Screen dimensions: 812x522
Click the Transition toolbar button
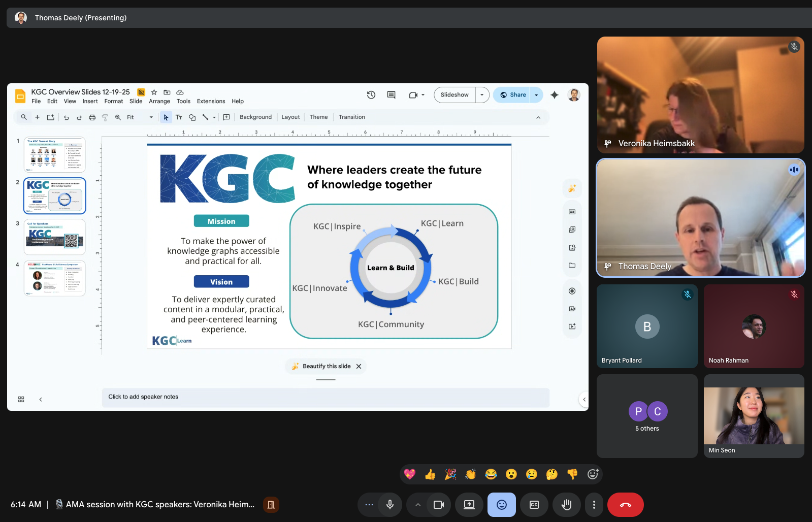[x=352, y=117]
